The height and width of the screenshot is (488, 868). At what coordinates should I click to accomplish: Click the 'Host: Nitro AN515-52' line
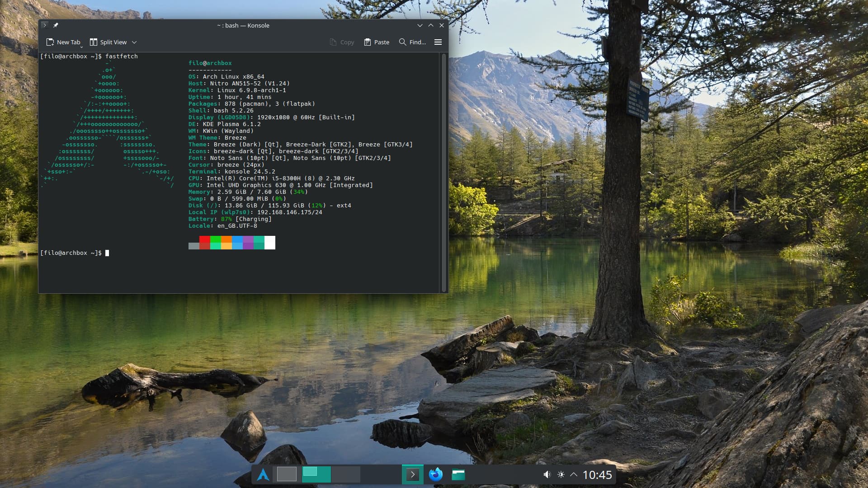239,84
